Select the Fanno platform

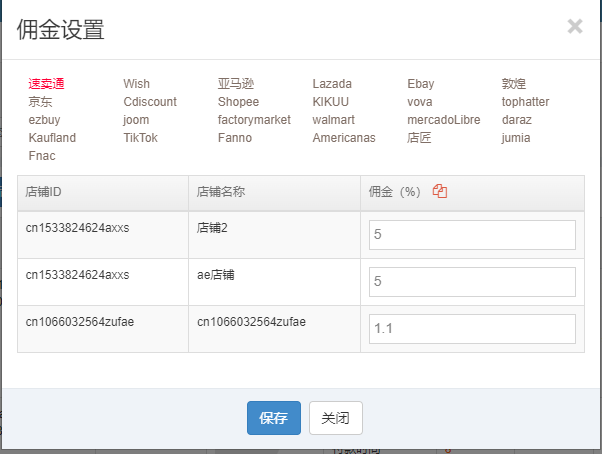click(235, 138)
